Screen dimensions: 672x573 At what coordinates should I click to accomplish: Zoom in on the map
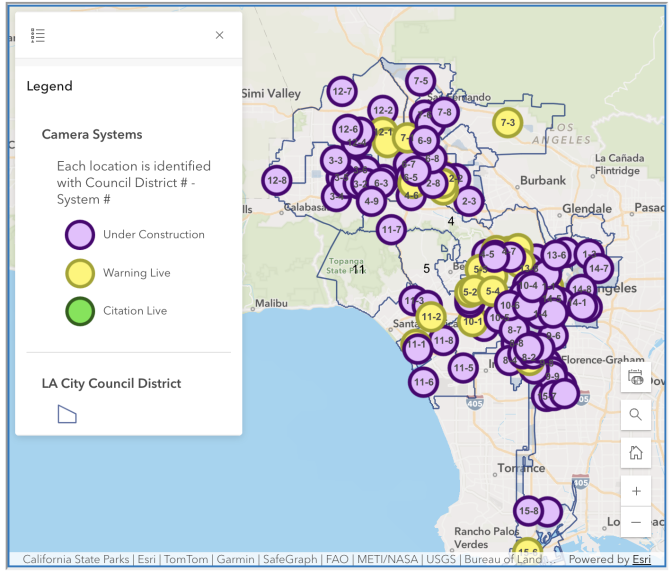pyautogui.click(x=636, y=491)
